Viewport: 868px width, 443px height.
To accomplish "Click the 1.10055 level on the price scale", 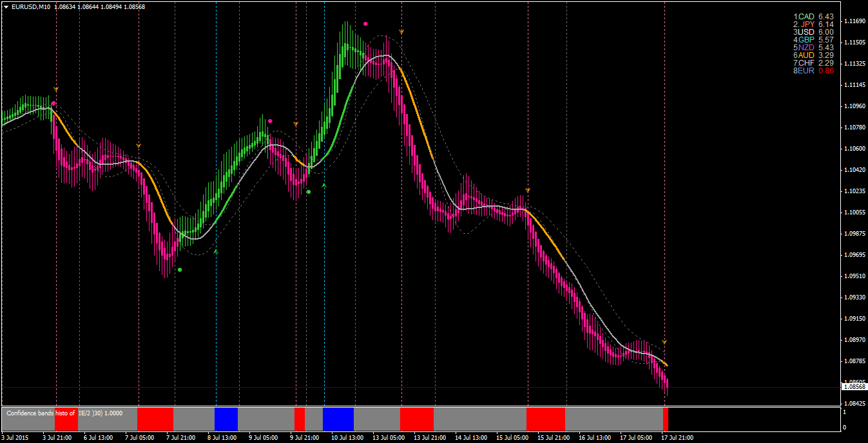I will 854,212.
